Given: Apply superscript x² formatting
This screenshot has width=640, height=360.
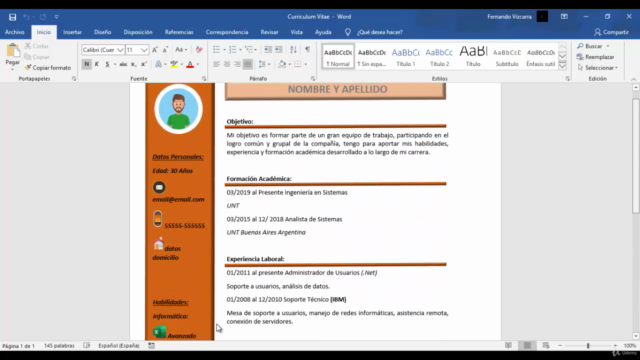Looking at the screenshot, I should point(144,64).
